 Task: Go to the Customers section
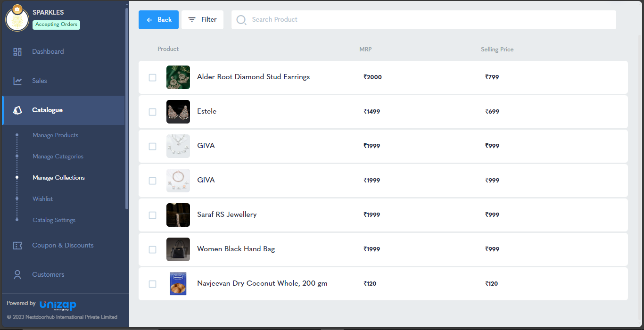click(63, 275)
